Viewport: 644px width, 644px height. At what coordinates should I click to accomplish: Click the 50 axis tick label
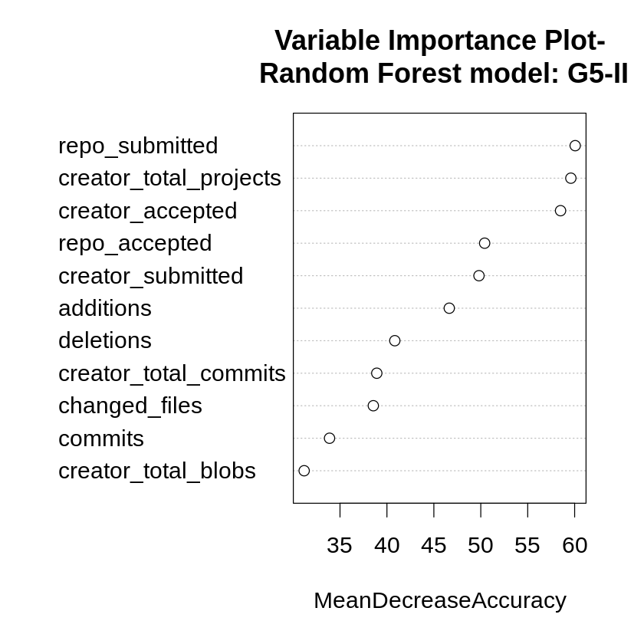point(481,545)
